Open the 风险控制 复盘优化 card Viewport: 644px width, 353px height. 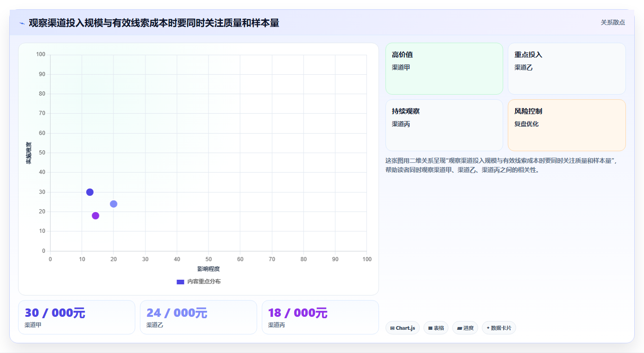pyautogui.click(x=567, y=125)
